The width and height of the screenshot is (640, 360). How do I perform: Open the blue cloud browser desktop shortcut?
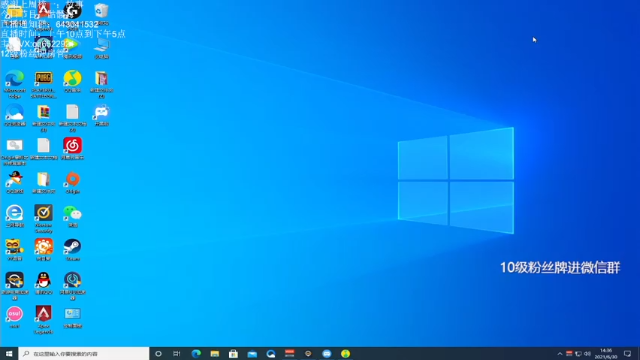point(14,112)
